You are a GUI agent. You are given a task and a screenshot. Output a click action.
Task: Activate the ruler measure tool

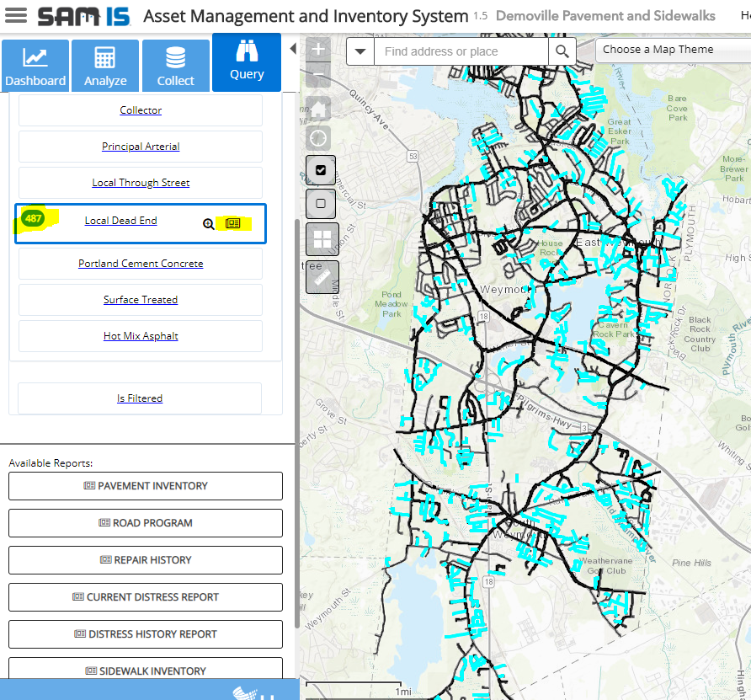point(322,276)
